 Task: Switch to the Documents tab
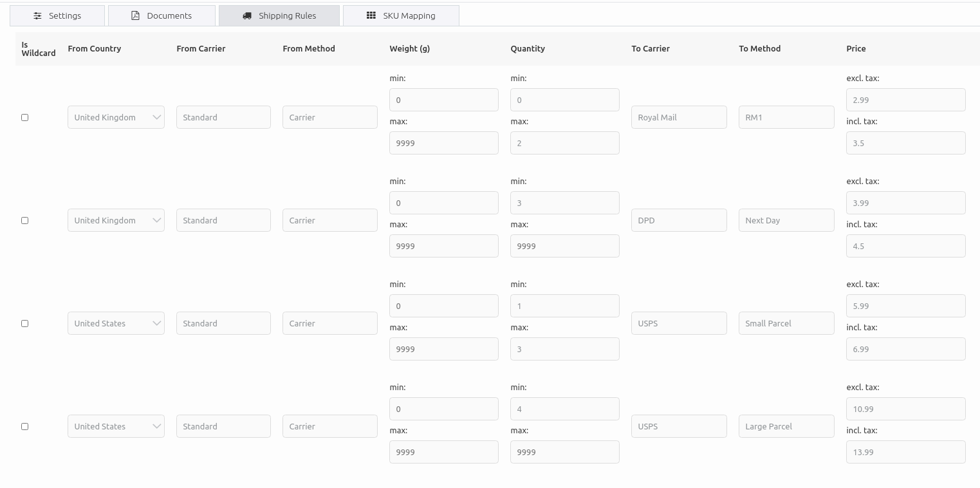162,15
